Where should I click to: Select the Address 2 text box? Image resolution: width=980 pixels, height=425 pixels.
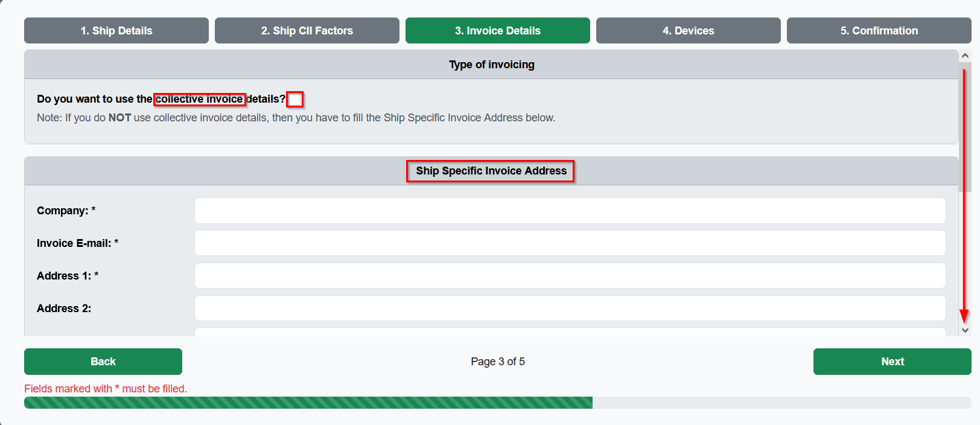point(570,308)
